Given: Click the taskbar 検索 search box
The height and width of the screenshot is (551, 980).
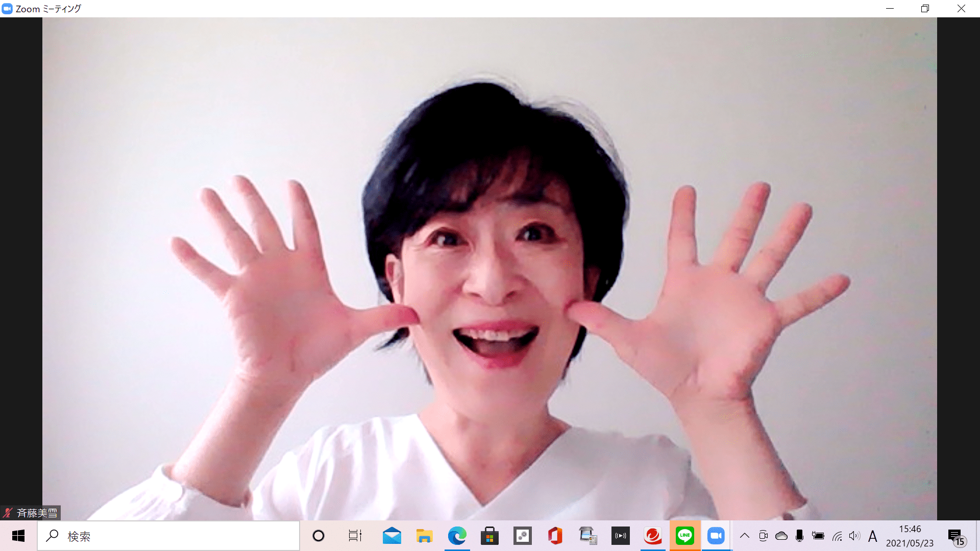Looking at the screenshot, I should point(168,536).
